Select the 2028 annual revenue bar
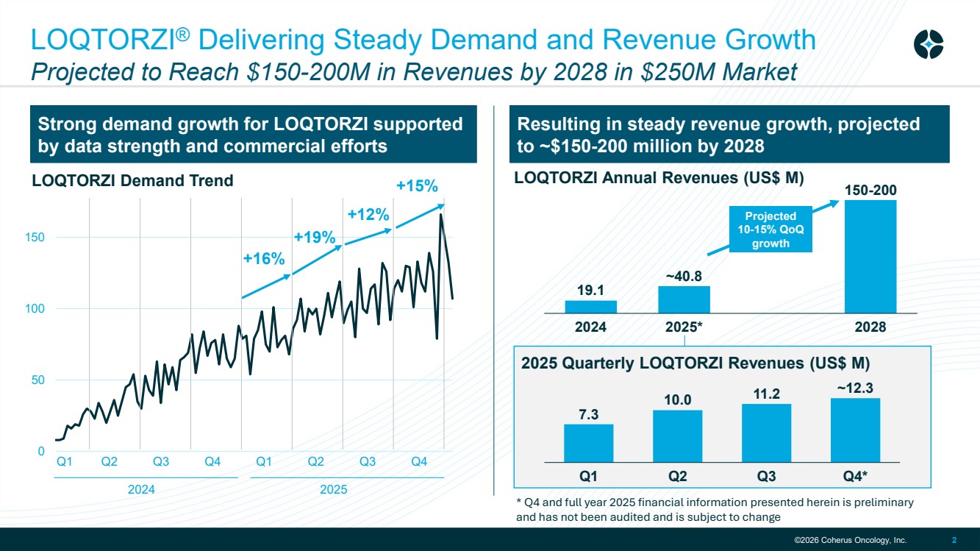Screen dimensions: 980x551 point(870,257)
